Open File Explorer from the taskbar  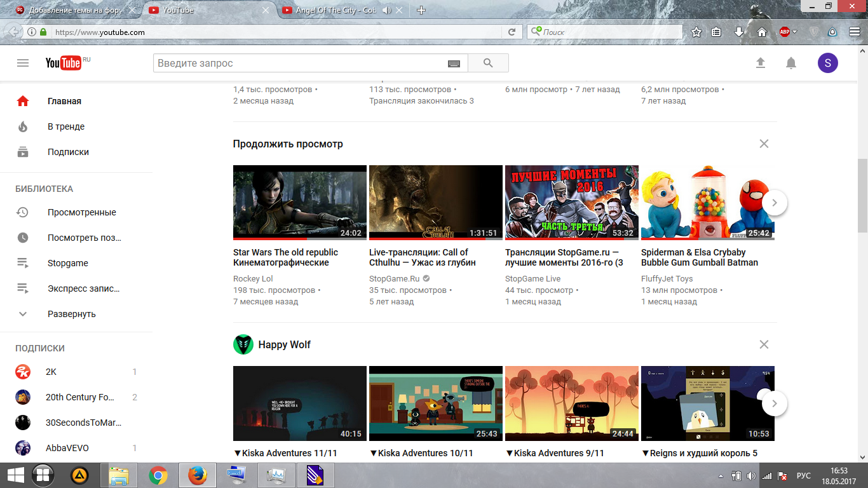point(119,475)
